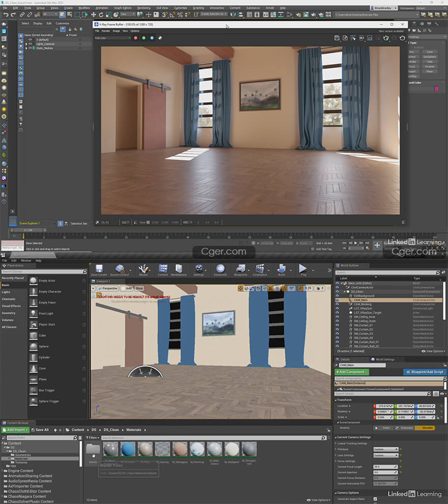Select the blue curtain material sphere thumbnail
448x504 pixels.
pos(128,449)
